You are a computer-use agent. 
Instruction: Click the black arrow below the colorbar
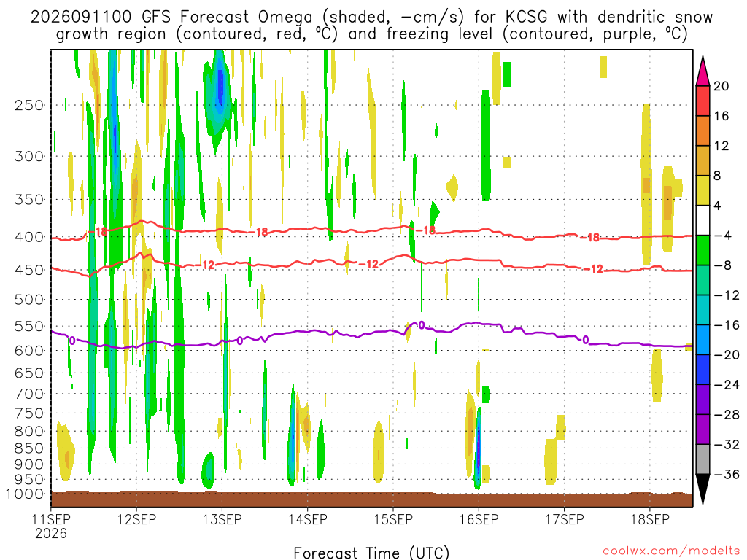[x=703, y=489]
